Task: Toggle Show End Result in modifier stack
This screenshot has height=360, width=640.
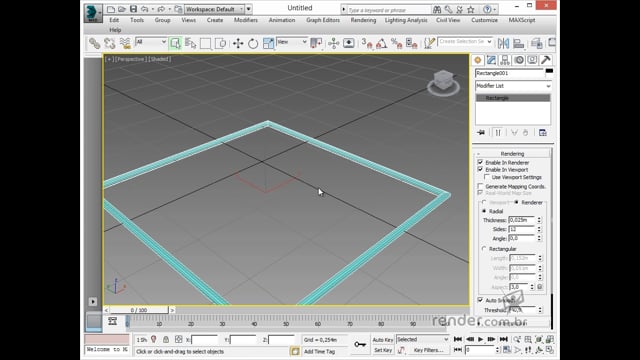Action: pyautogui.click(x=498, y=133)
